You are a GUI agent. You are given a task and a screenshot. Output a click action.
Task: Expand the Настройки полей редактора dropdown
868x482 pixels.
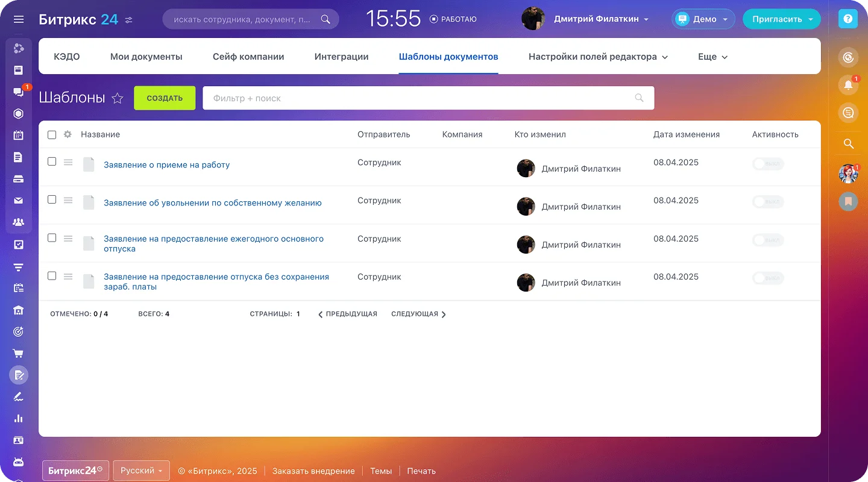598,57
